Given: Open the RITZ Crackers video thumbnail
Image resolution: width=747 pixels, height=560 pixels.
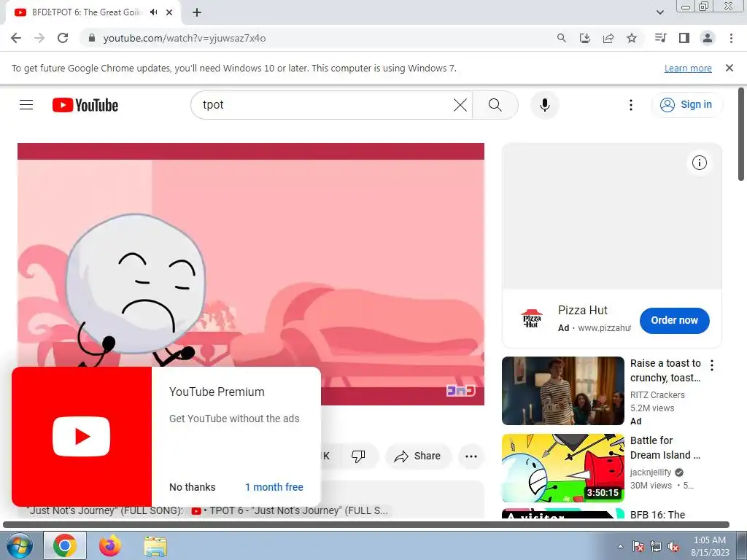Looking at the screenshot, I should (562, 391).
